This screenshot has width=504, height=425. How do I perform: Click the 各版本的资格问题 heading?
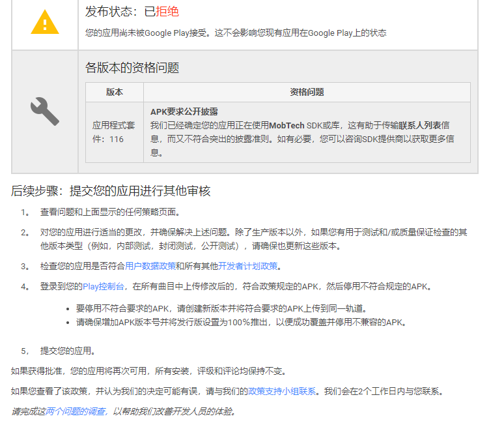pyautogui.click(x=132, y=68)
